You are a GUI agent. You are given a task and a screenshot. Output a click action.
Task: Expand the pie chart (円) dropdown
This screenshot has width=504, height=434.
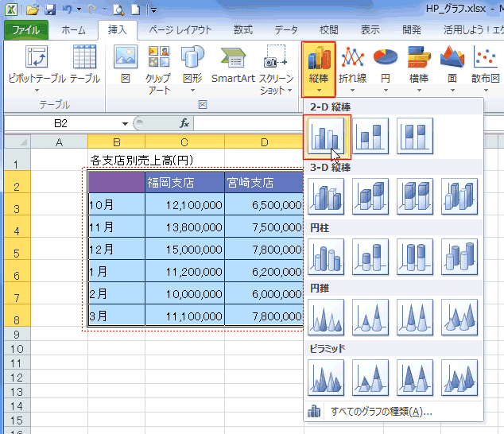(x=386, y=65)
